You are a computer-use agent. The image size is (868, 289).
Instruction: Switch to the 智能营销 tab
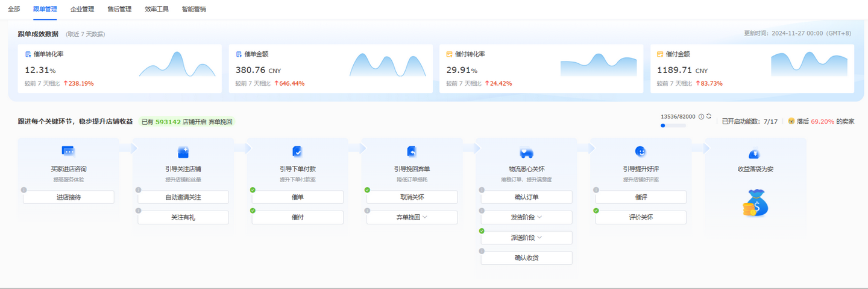tap(193, 9)
